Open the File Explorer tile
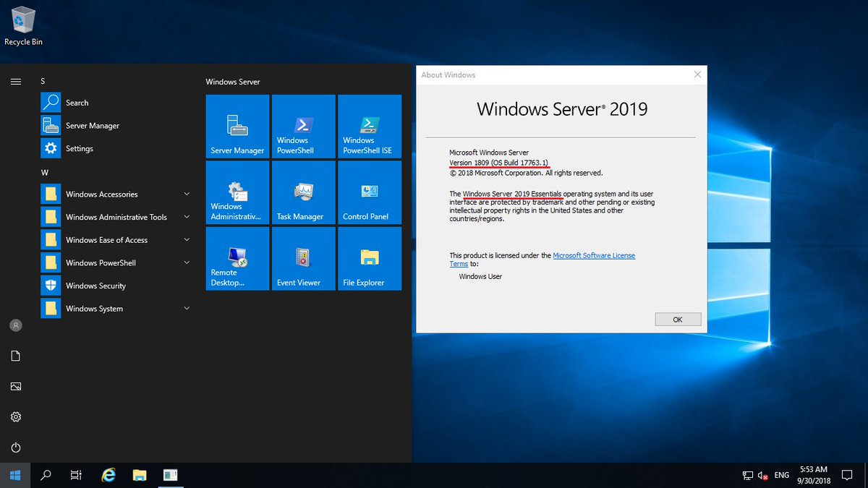 coord(370,258)
